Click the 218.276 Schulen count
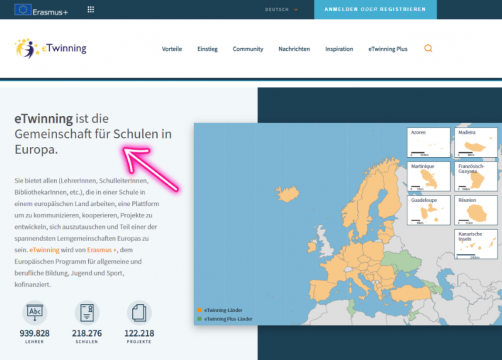This screenshot has height=360, width=502. point(87,333)
